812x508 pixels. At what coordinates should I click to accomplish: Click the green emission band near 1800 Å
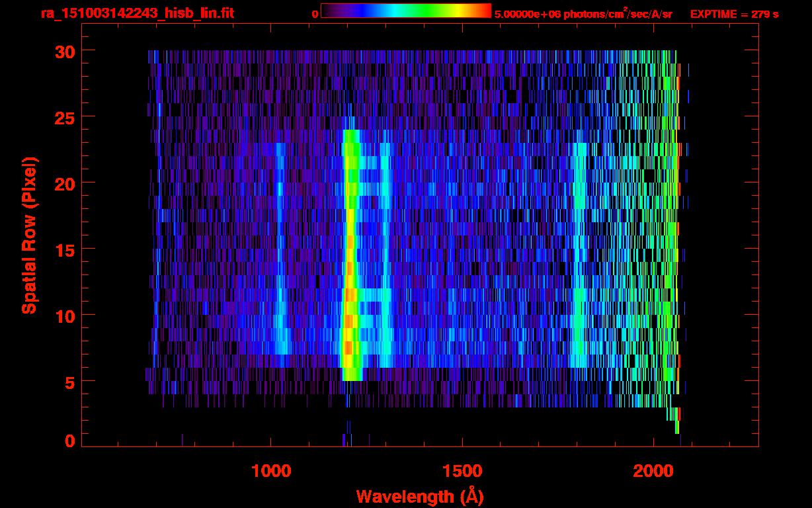pos(580,265)
